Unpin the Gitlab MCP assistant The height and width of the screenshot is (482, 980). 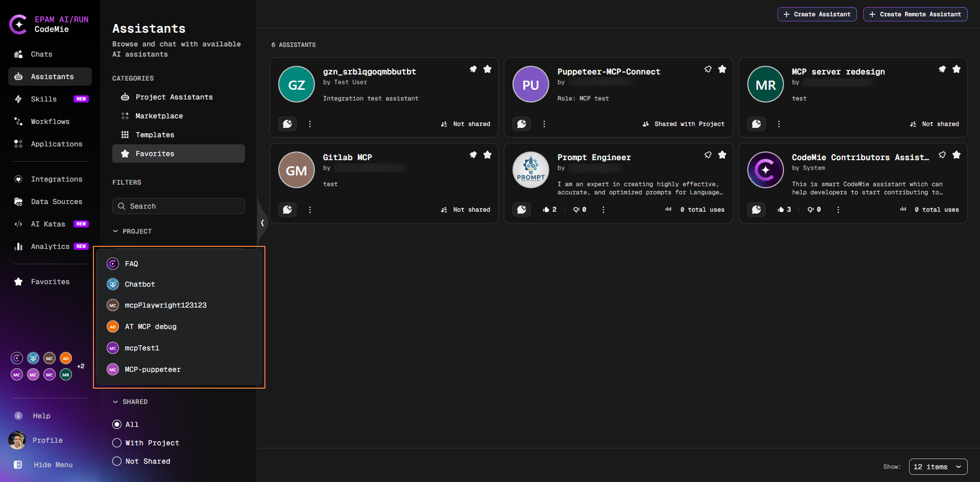click(x=473, y=155)
